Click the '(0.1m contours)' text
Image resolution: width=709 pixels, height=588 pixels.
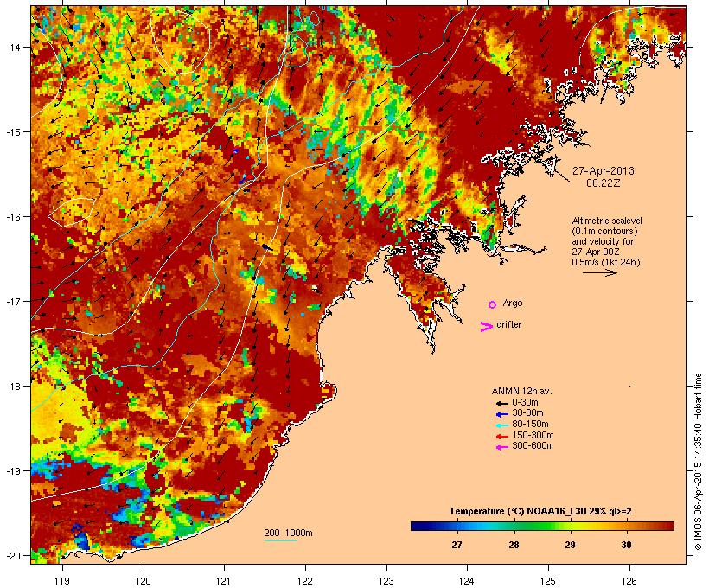(x=604, y=231)
